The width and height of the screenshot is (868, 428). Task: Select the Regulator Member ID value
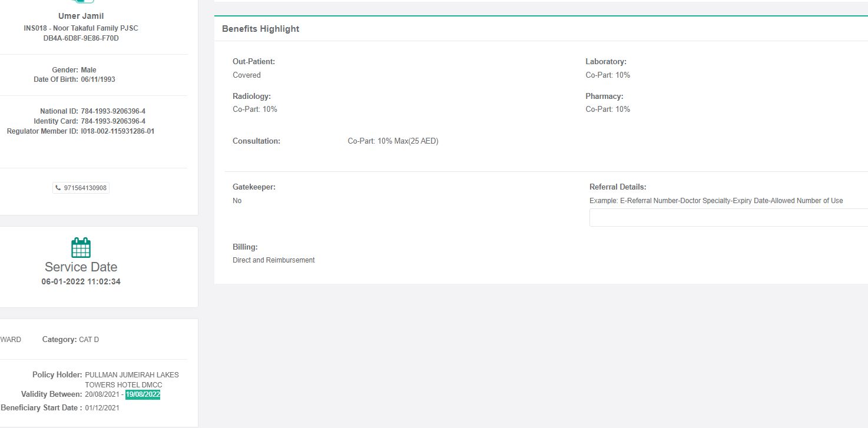pos(117,131)
